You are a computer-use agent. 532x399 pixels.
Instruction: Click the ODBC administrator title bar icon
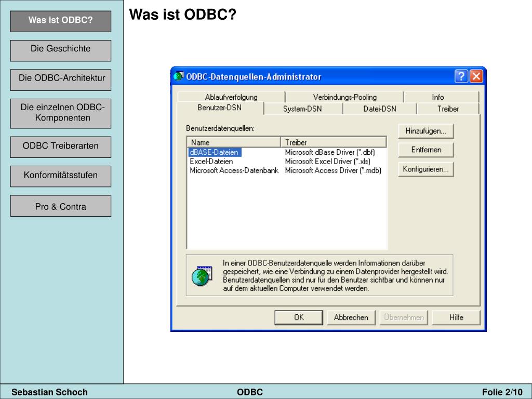tap(179, 76)
